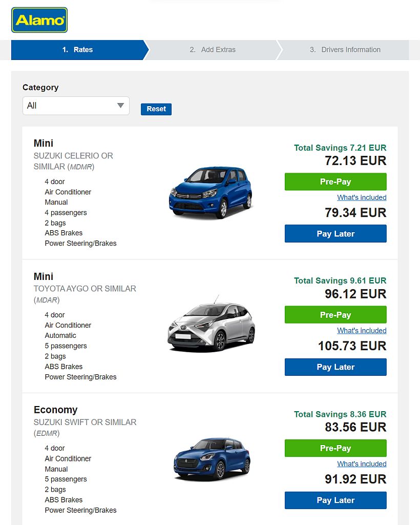Screen dimensions: 420x525
Task: Click the Alamo logo
Action: point(39,20)
